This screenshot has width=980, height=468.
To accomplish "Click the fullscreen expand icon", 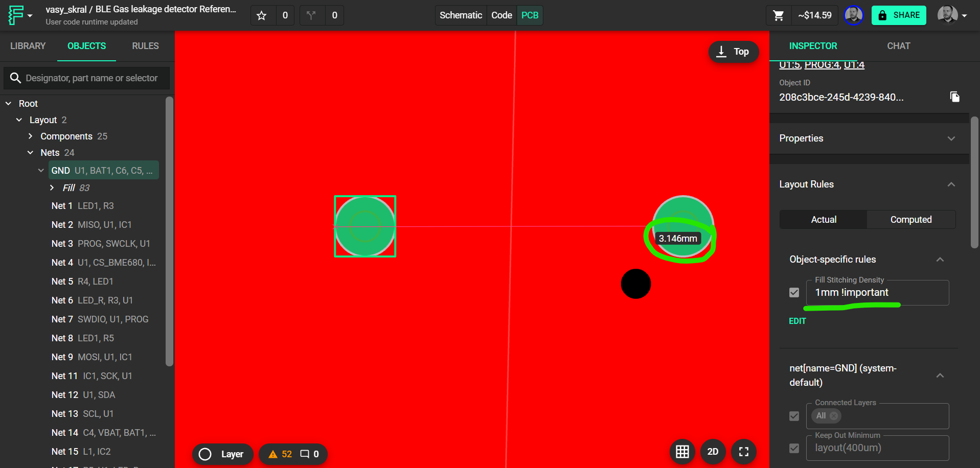I will [744, 452].
